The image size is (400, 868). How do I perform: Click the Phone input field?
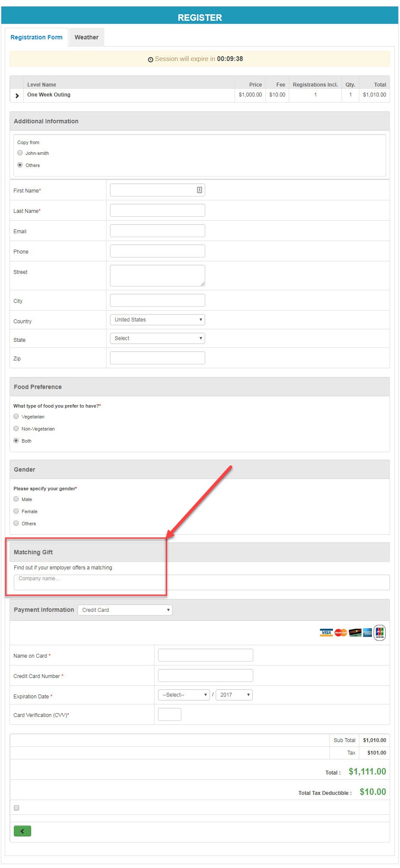pos(157,251)
